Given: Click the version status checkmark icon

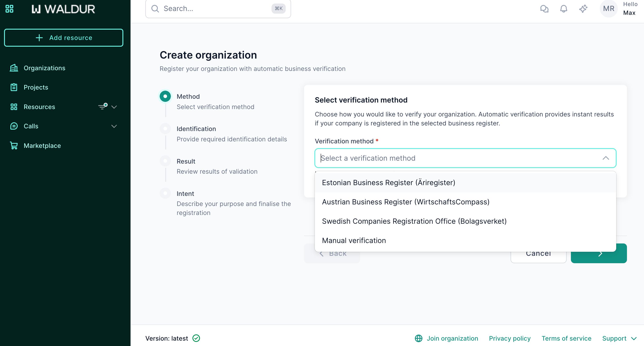Looking at the screenshot, I should 196,338.
